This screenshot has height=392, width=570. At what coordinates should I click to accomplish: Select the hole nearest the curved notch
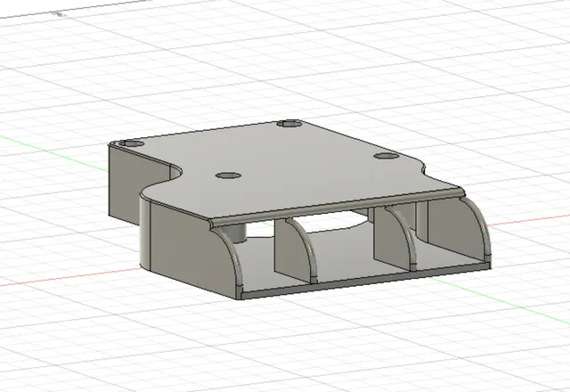coord(229,176)
